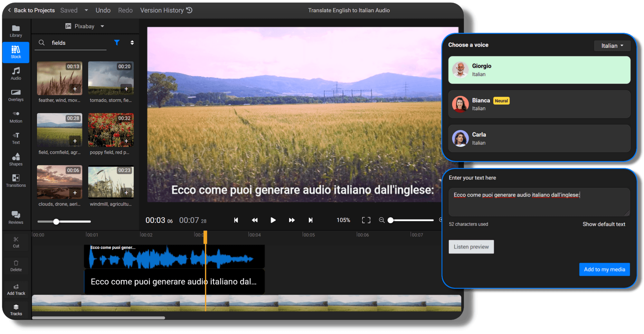The image size is (644, 334).
Task: Open the search filter icon
Action: pyautogui.click(x=117, y=42)
